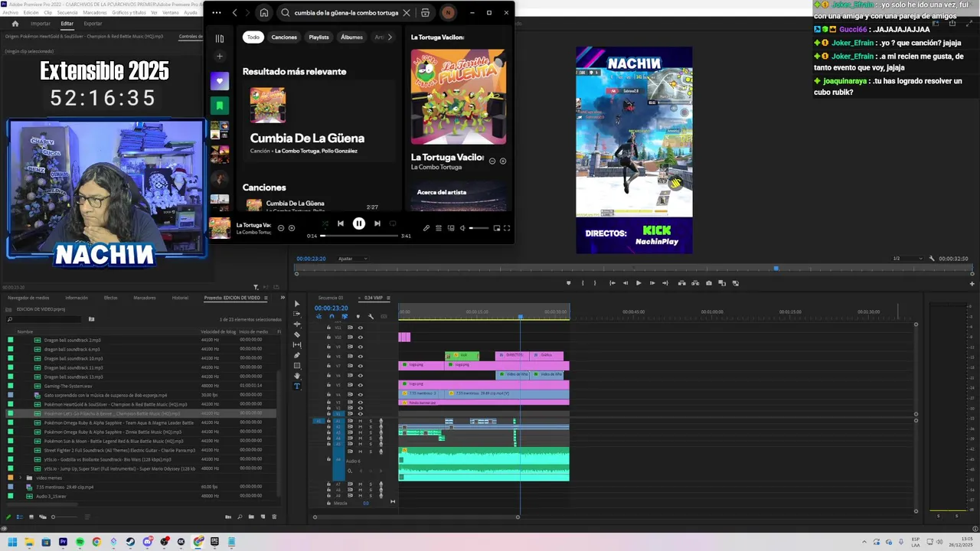Click Go to In point button

coord(612,283)
